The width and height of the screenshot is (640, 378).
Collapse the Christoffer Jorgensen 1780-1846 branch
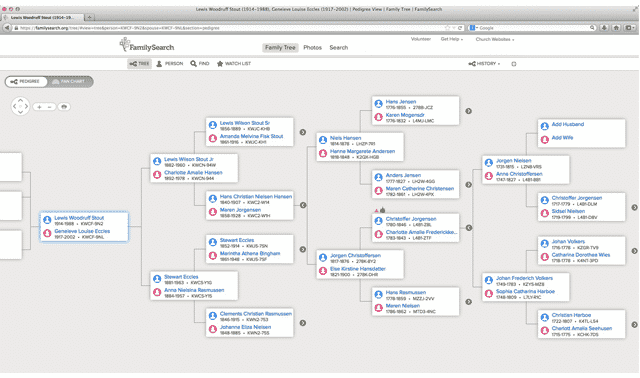tap(469, 228)
